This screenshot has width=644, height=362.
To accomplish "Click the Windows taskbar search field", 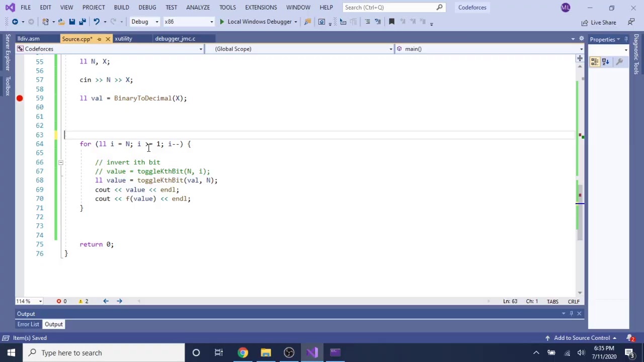I will tap(104, 353).
